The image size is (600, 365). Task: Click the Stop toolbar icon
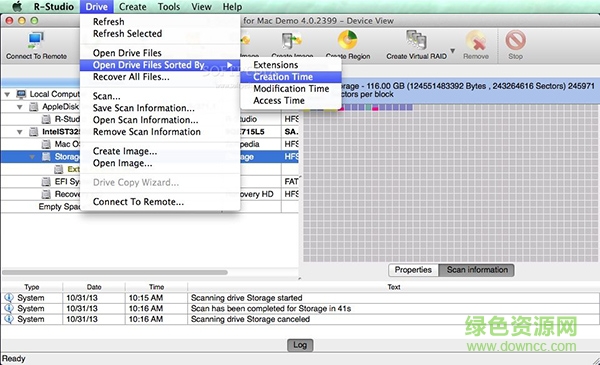coord(515,40)
